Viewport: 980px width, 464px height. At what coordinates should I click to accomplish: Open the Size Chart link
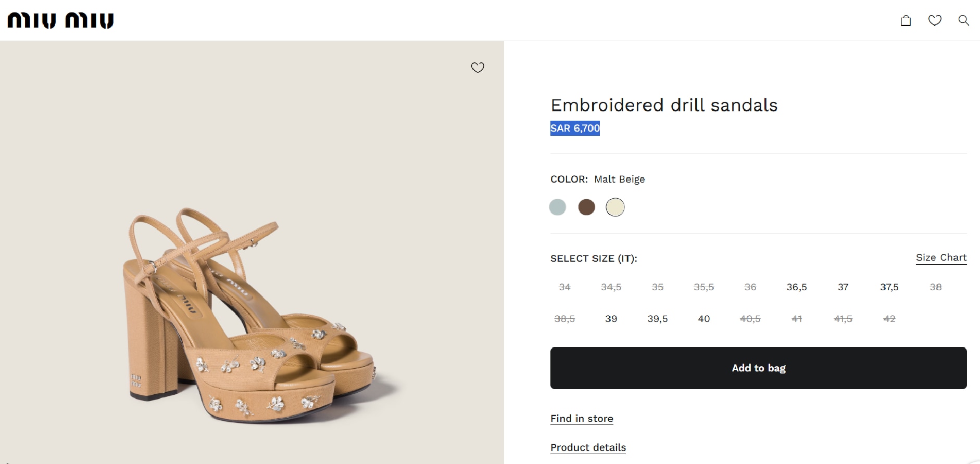click(x=941, y=257)
